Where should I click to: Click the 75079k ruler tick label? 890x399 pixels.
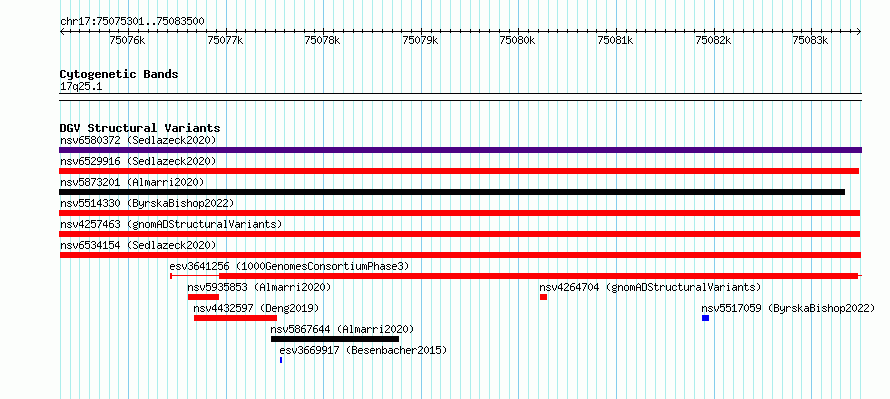(420, 40)
